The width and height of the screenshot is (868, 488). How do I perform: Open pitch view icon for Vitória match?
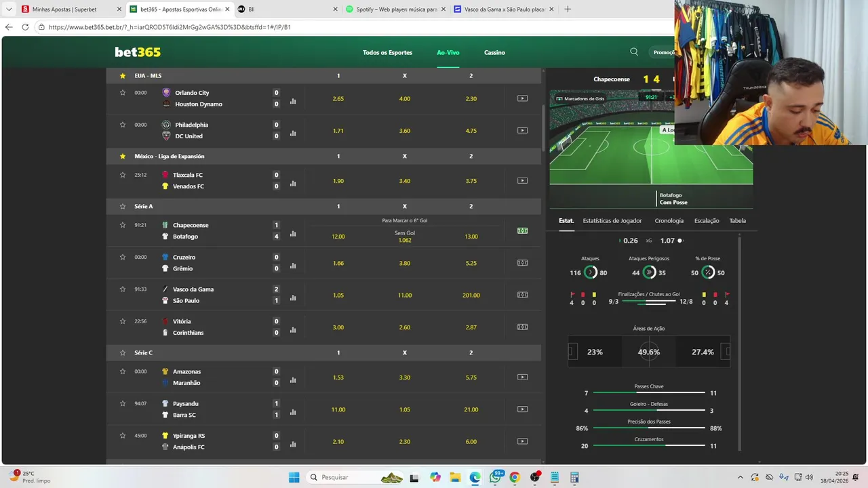[522, 327]
